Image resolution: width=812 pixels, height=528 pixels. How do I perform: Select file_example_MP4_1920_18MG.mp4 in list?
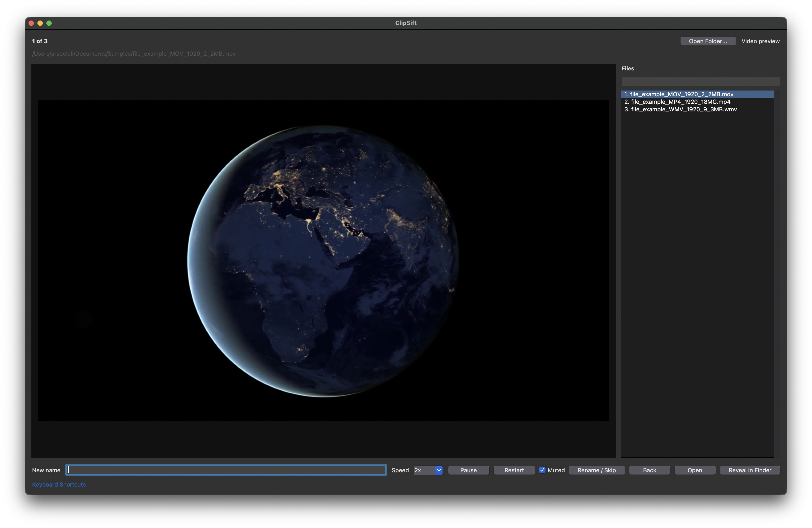[697, 102]
